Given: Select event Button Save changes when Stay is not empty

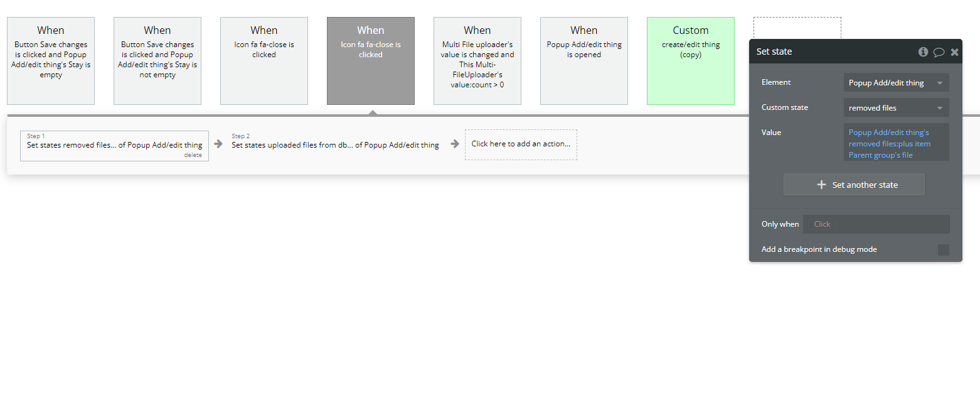Looking at the screenshot, I should click(157, 61).
